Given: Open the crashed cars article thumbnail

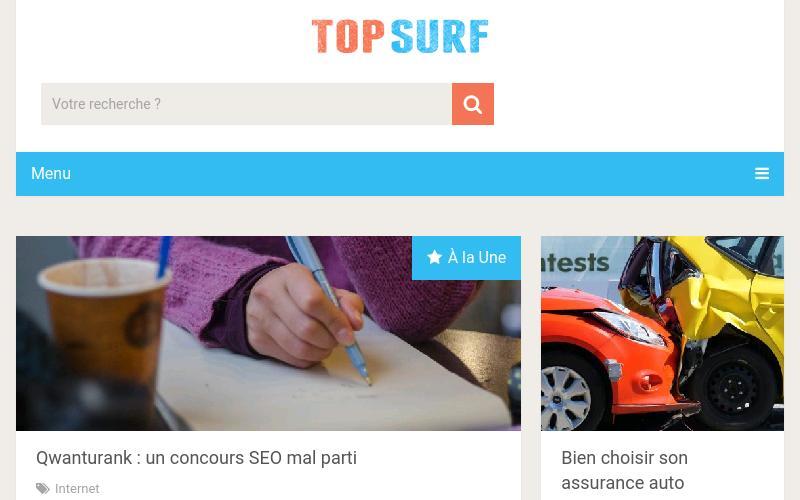Looking at the screenshot, I should (662, 333).
